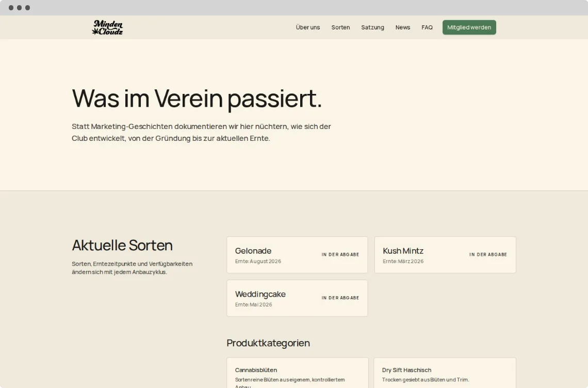The width and height of the screenshot is (588, 388).
Task: Click the Ernte: August 2026 text
Action: [258, 261]
